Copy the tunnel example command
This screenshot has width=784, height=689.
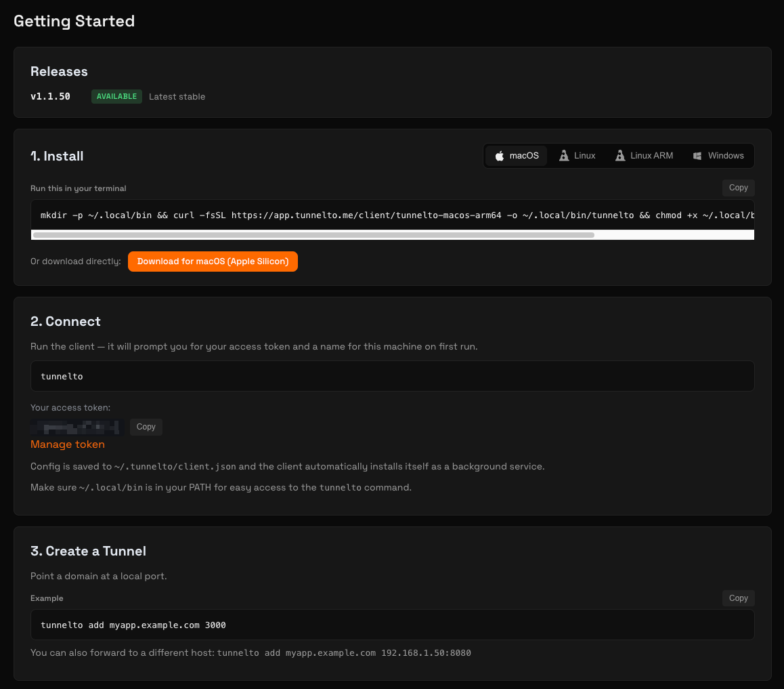738,598
